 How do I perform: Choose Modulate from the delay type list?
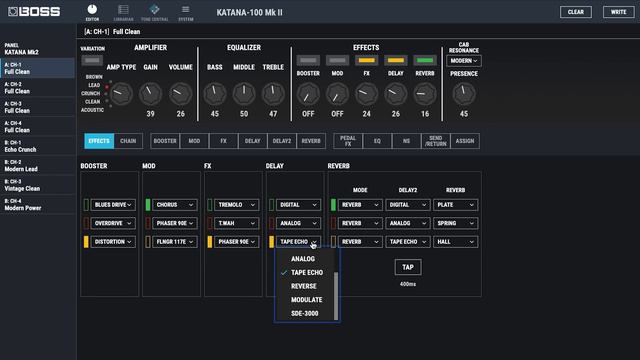click(x=304, y=300)
